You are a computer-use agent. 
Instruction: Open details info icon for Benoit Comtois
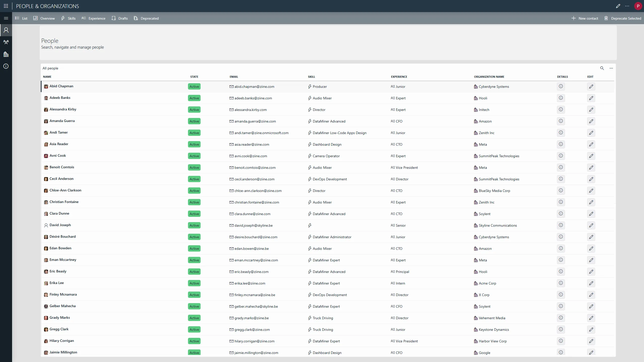point(561,167)
